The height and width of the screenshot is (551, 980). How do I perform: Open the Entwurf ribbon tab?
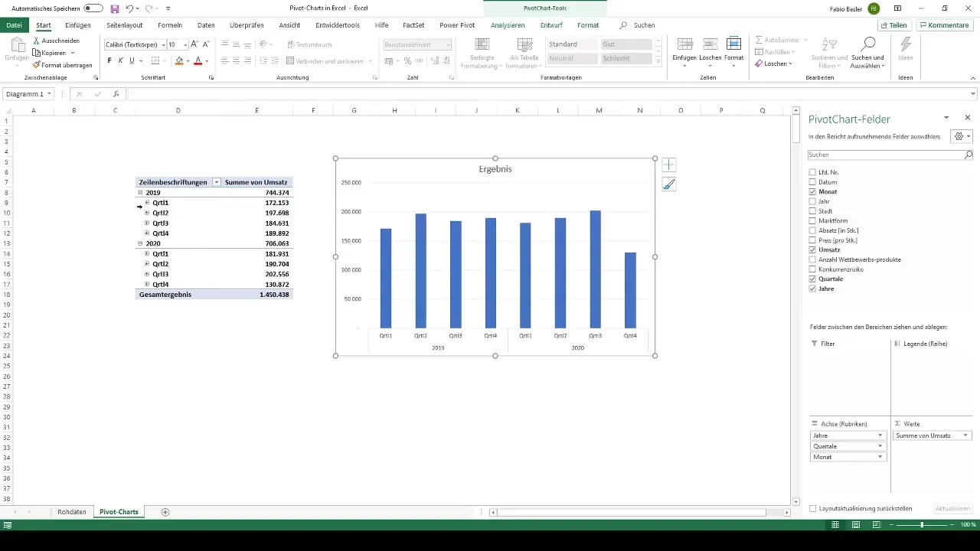pyautogui.click(x=551, y=25)
